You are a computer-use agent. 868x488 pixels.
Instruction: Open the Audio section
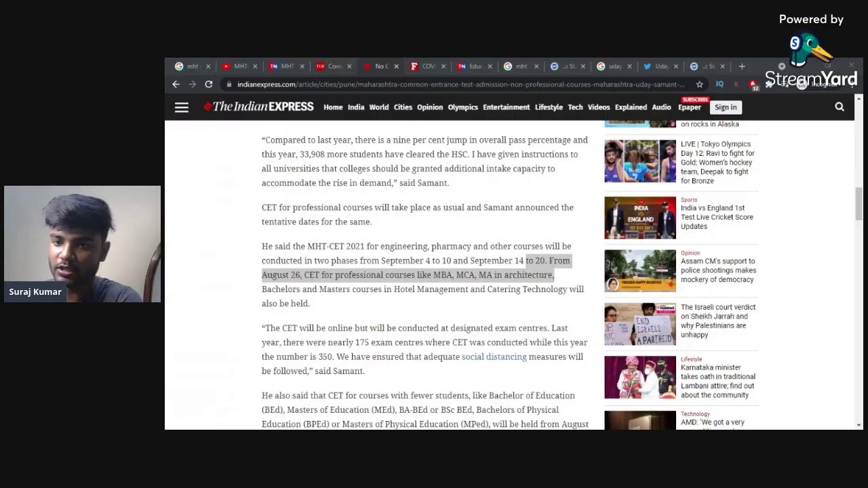[x=661, y=107]
